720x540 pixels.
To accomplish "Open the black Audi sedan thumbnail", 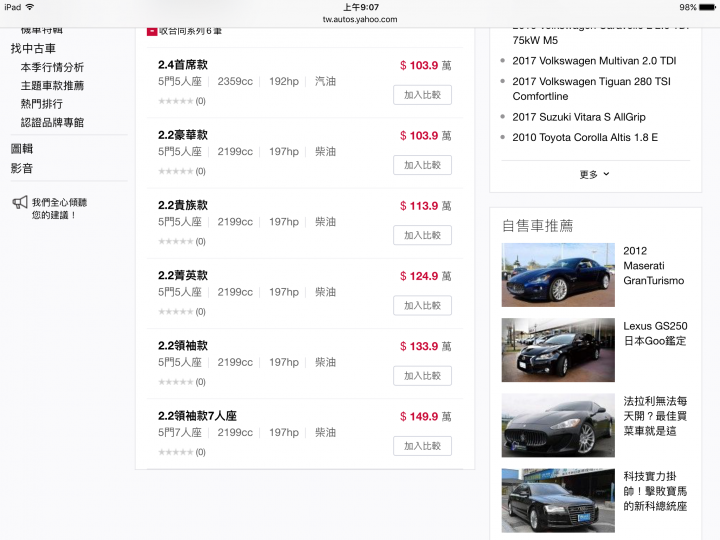I will [x=558, y=501].
